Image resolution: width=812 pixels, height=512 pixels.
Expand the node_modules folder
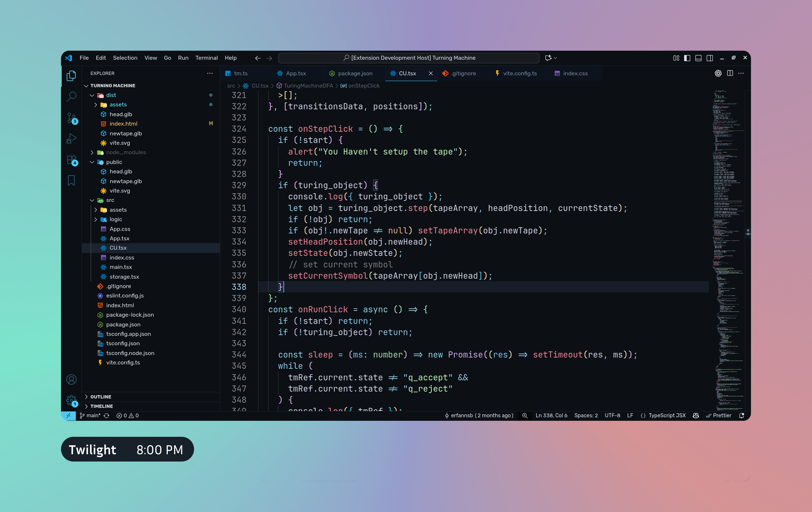pyautogui.click(x=126, y=152)
